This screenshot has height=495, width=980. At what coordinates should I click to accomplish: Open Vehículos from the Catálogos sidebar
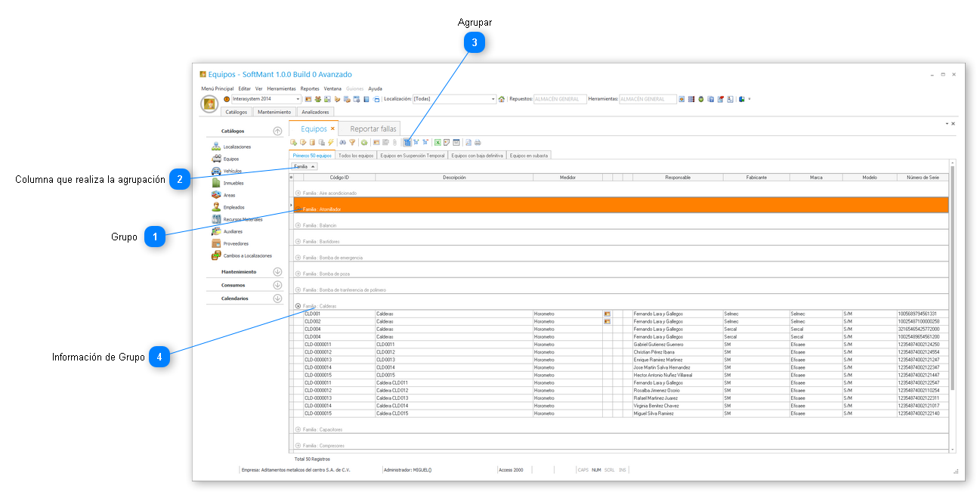pos(232,171)
